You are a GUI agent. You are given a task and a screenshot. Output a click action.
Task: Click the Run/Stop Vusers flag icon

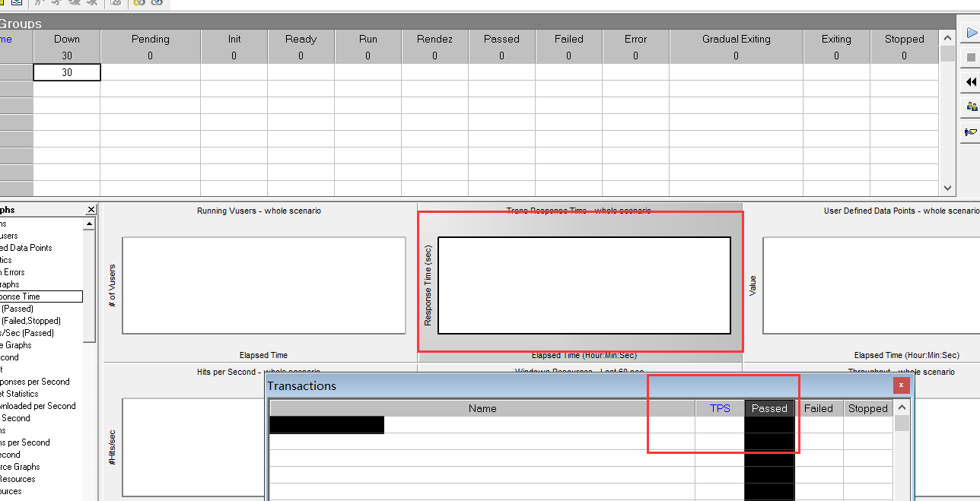coord(971,132)
